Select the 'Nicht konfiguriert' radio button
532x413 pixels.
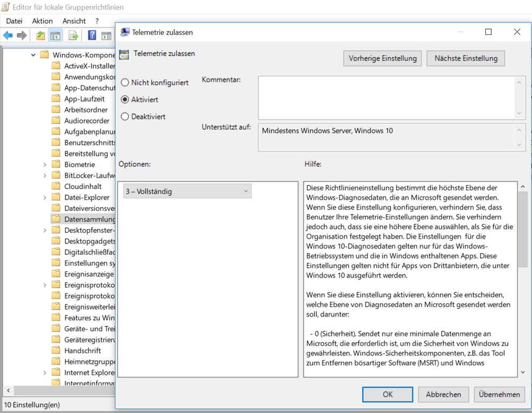pos(125,82)
